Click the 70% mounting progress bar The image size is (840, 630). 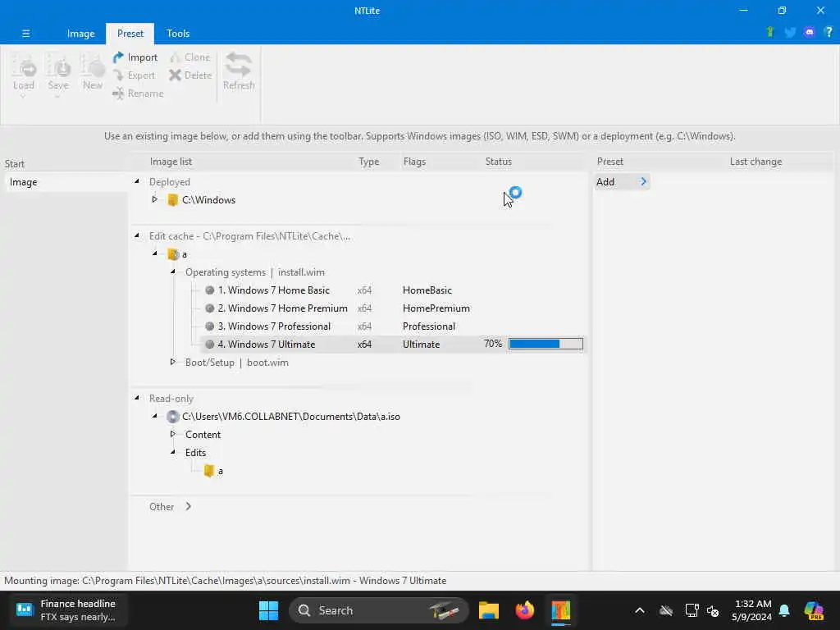click(x=546, y=344)
